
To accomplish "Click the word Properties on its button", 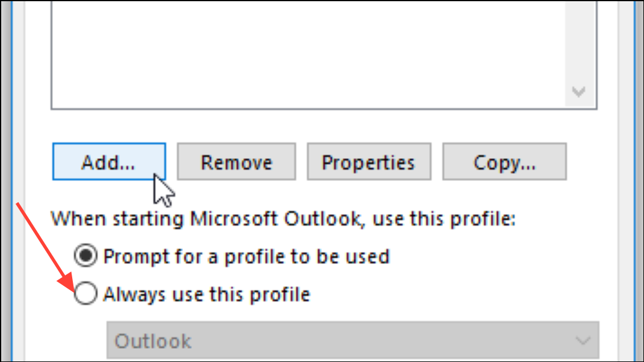I will [368, 164].
